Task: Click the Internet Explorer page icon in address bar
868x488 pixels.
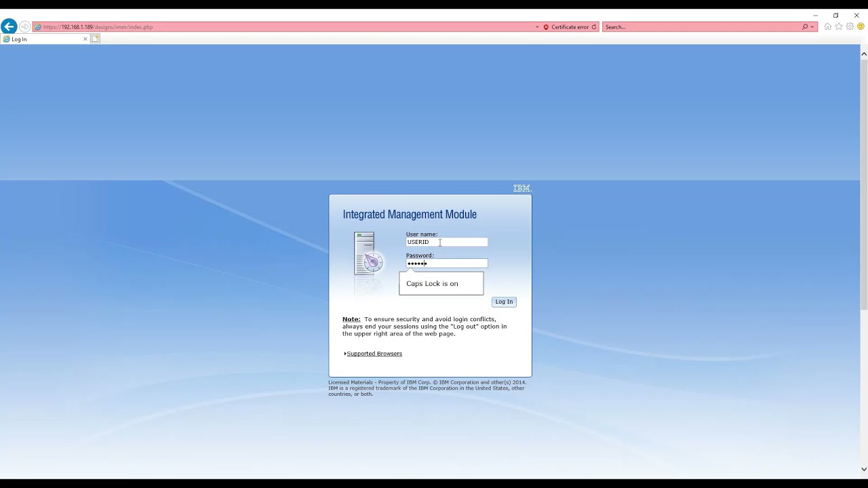Action: click(x=37, y=27)
